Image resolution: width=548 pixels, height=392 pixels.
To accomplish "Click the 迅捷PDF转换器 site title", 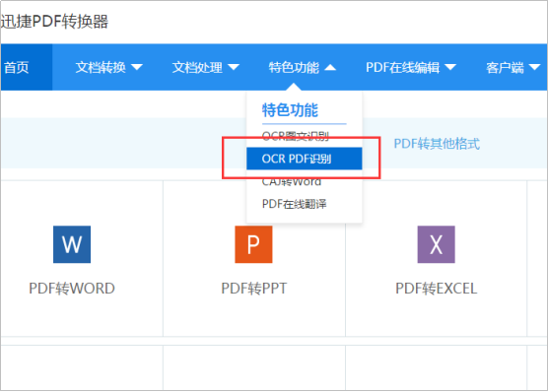I will [54, 22].
